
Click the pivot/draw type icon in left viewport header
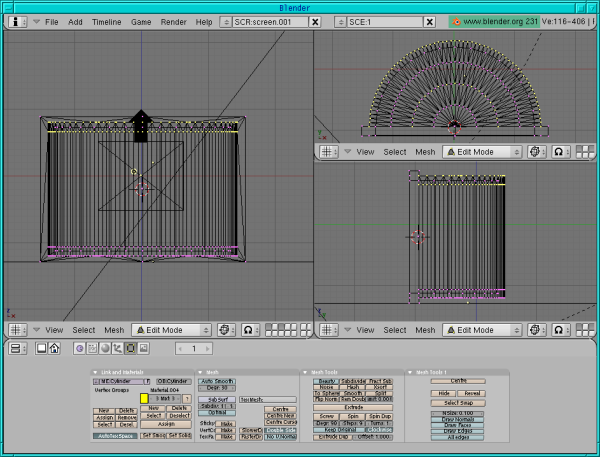coord(225,329)
